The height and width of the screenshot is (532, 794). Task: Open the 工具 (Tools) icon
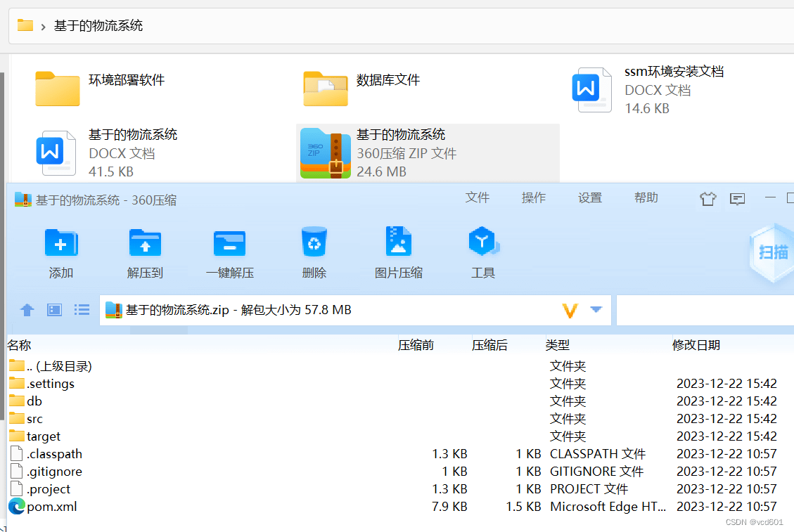coord(483,242)
